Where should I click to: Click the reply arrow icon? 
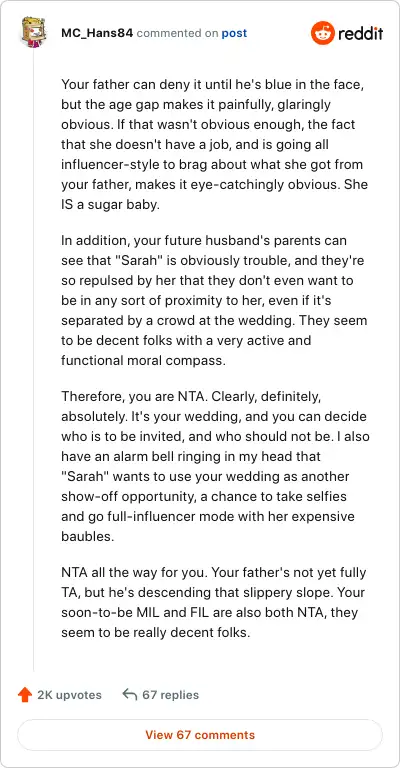(129, 694)
